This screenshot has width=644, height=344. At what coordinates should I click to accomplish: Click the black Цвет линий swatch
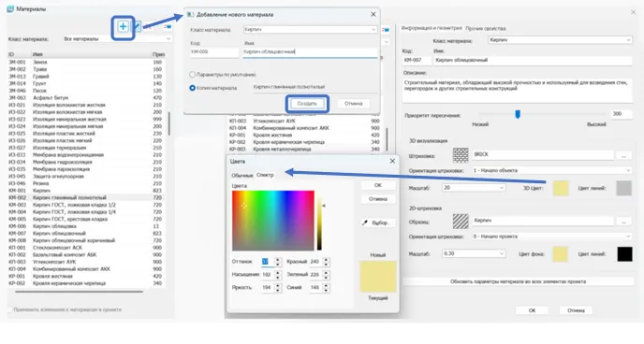click(x=624, y=254)
